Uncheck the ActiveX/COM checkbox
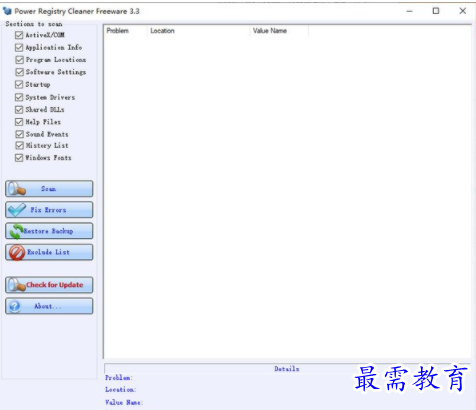This screenshot has height=410, width=476. coord(19,35)
